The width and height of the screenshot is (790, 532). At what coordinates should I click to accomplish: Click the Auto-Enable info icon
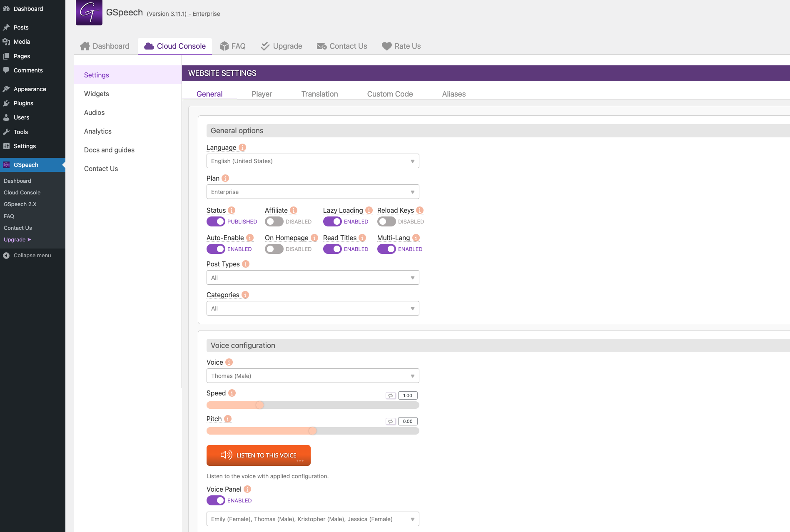click(250, 238)
